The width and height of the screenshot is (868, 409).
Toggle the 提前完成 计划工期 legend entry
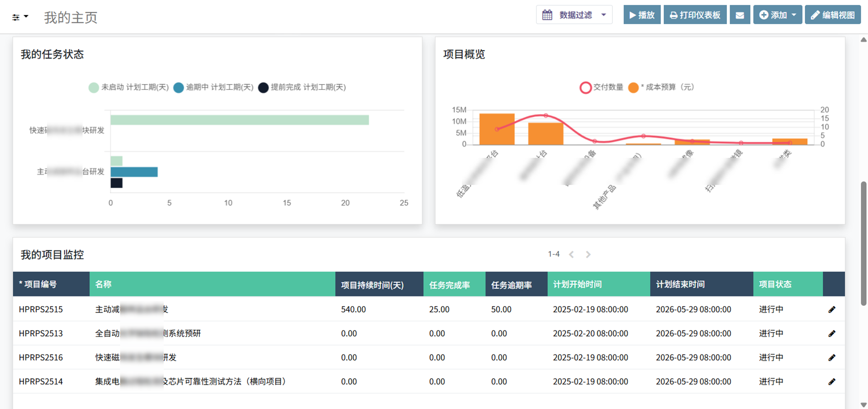302,87
